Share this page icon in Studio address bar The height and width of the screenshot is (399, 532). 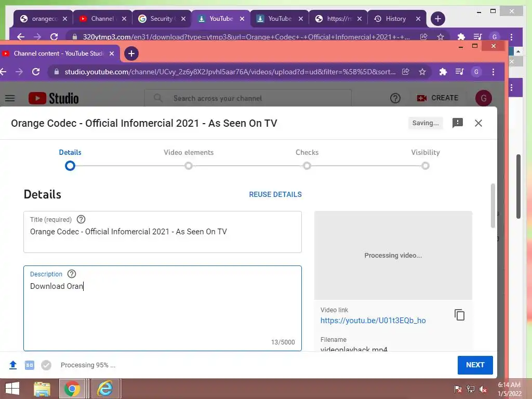[405, 72]
